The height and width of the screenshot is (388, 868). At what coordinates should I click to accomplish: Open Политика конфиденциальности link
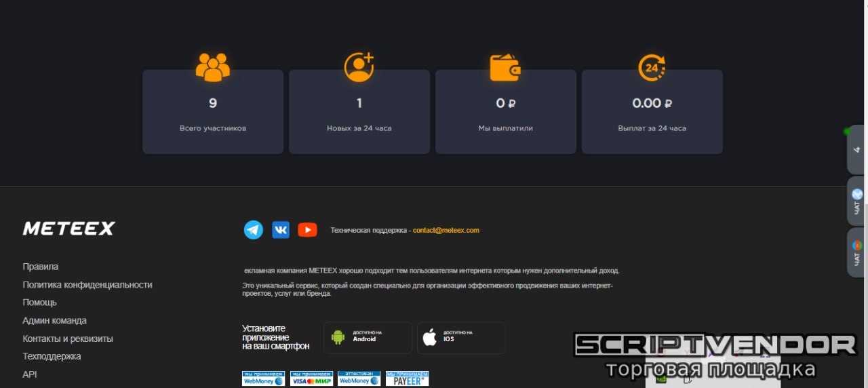coord(87,285)
